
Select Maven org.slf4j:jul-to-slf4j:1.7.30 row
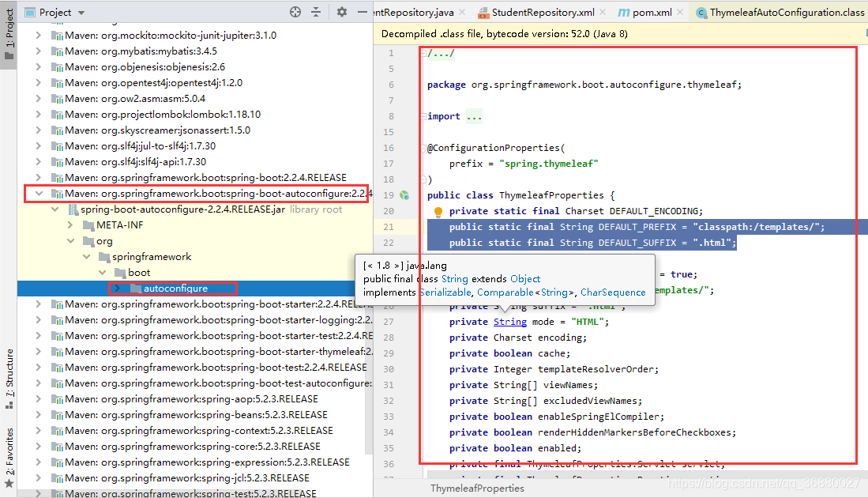[x=195, y=145]
